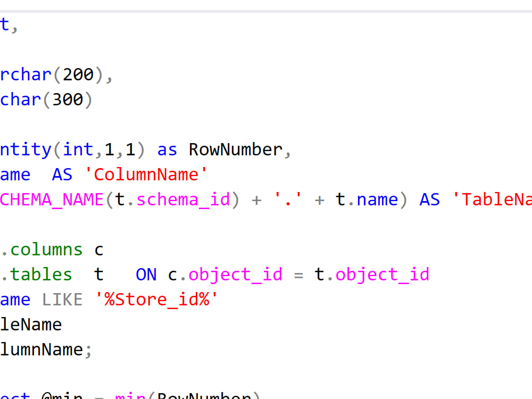532x399 pixels.
Task: Click the '.' string literal
Action: 288,199
